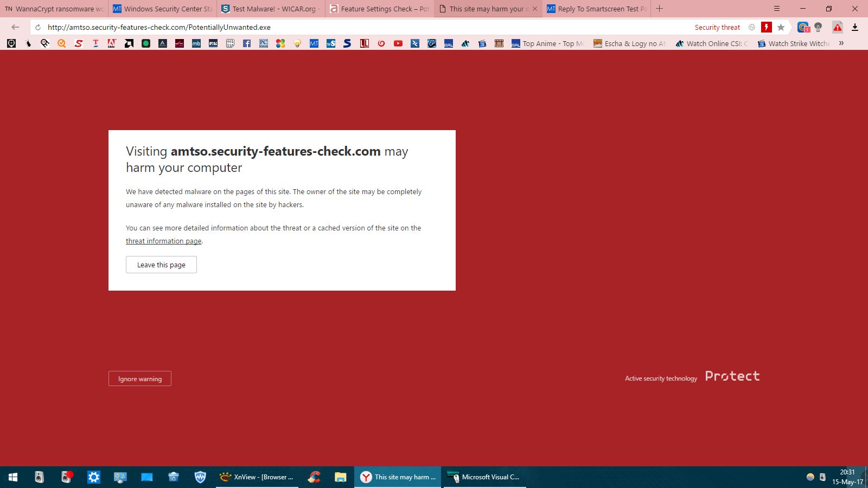The width and height of the screenshot is (868, 488).
Task: Switch to Microsoft Visual C taskbar window
Action: point(484,477)
